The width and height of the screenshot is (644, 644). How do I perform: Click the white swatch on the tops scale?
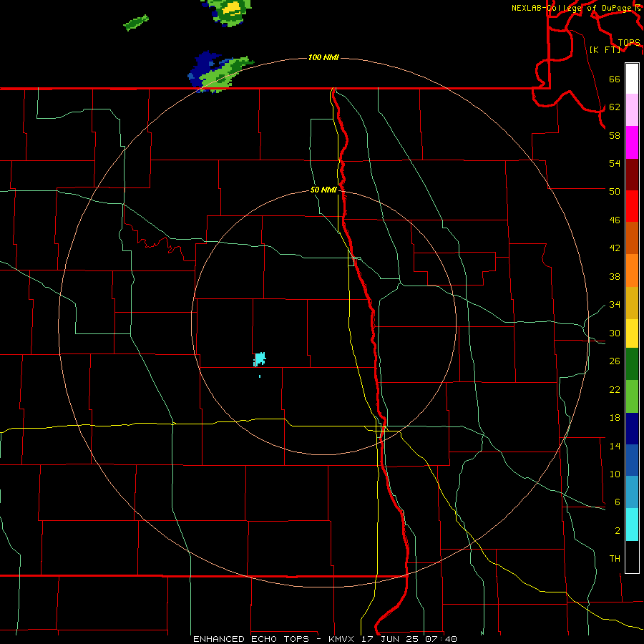pos(632,79)
